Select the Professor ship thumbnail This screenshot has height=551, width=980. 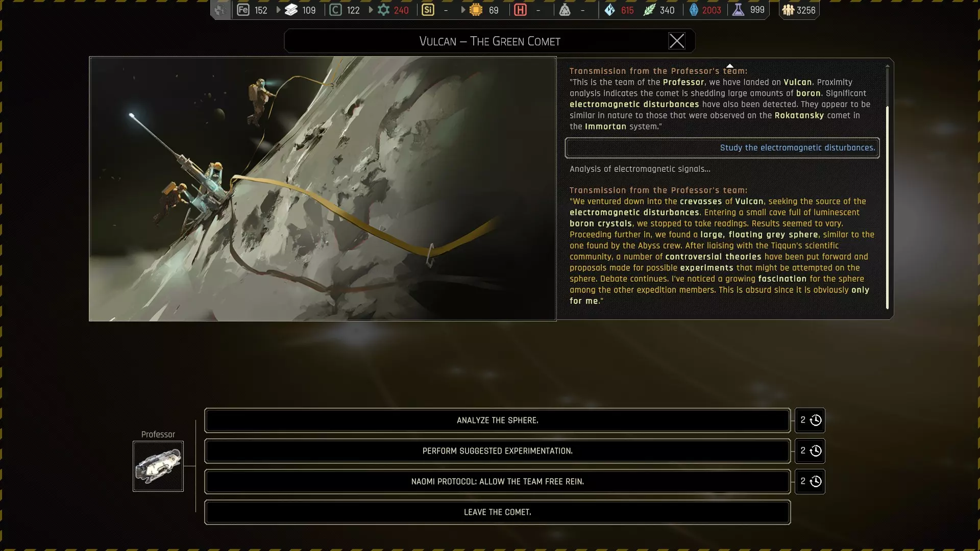coord(158,466)
